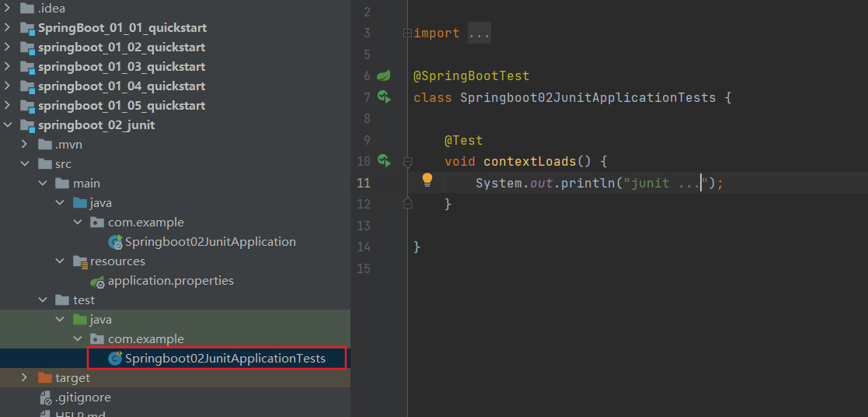
Task: Expand the folded import statement
Action: pos(407,33)
